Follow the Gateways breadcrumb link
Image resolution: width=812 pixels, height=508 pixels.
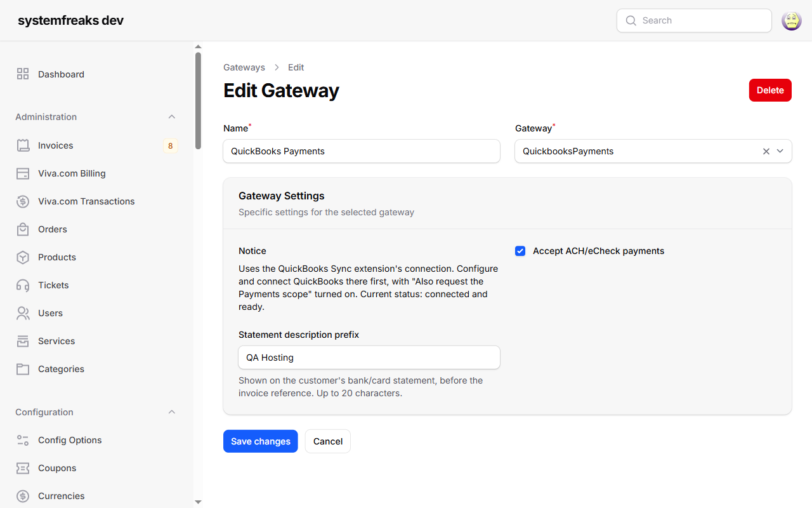coord(244,67)
